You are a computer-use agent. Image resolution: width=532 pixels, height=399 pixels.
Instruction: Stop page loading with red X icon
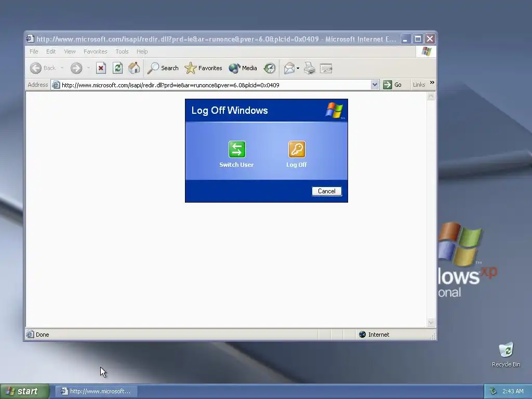[101, 68]
